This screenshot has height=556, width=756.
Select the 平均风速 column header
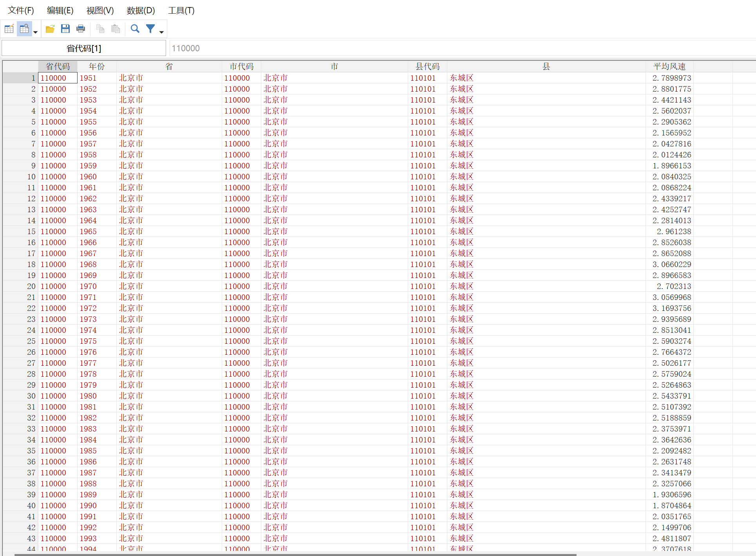[x=669, y=66]
